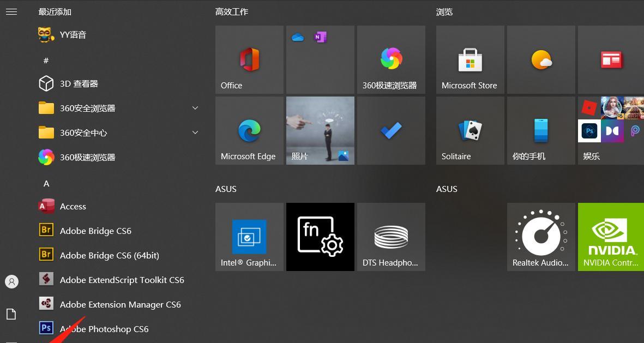Open the DTS Headphone tile
This screenshot has height=343, width=644.
tap(391, 237)
